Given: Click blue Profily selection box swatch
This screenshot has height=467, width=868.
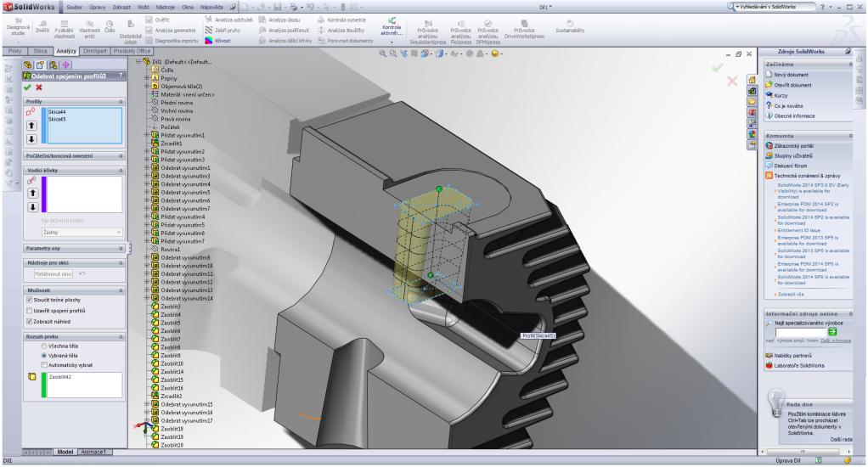Looking at the screenshot, I should coord(43,126).
